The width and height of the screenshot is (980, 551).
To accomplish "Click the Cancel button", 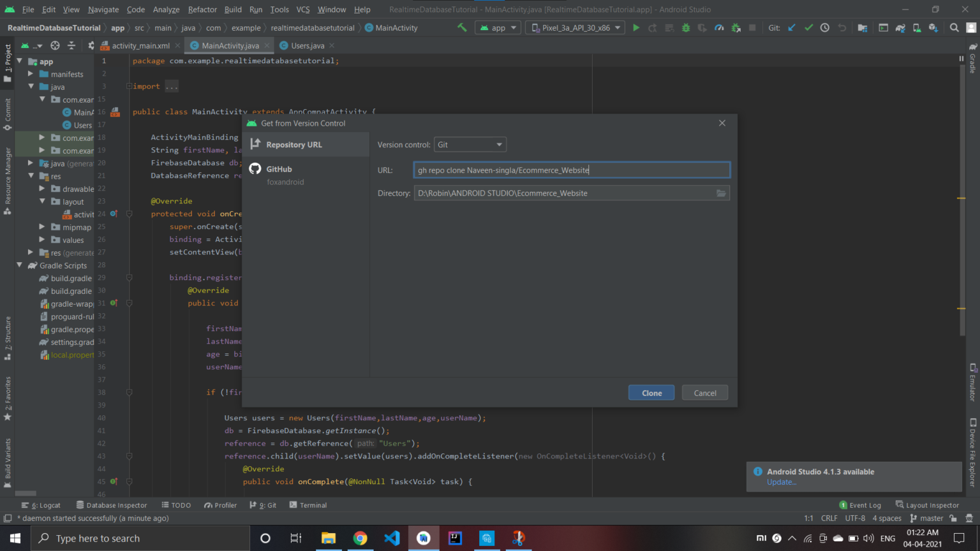I will pos(705,393).
